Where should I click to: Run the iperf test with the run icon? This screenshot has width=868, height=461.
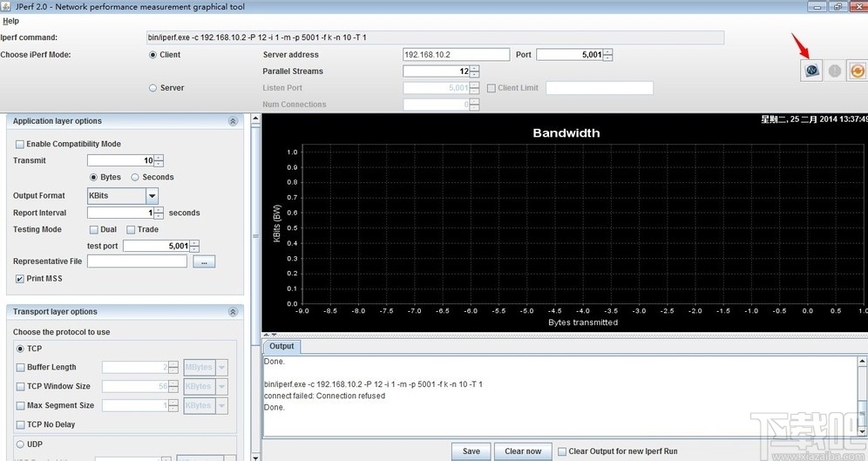[x=811, y=71]
